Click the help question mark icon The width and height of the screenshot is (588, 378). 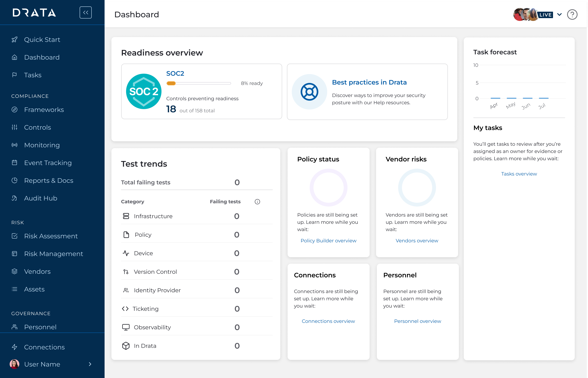tap(572, 15)
